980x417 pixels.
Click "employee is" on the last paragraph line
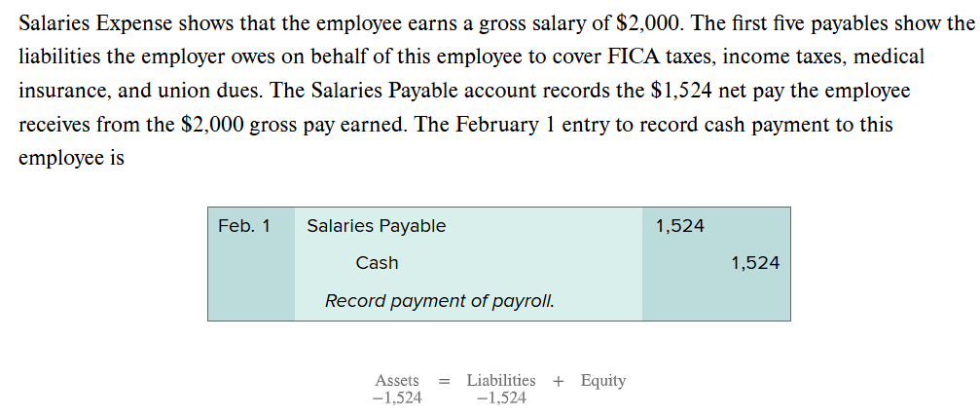point(71,158)
